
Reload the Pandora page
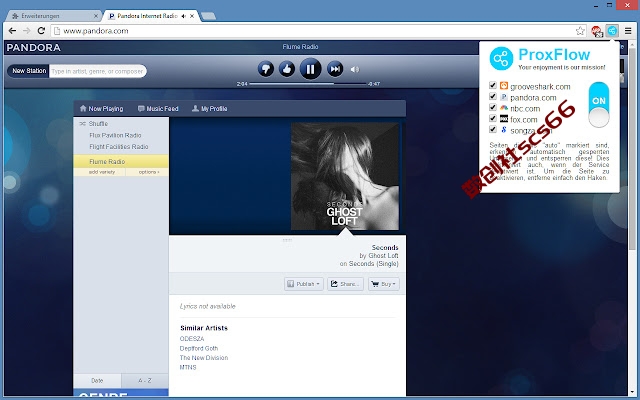point(41,31)
